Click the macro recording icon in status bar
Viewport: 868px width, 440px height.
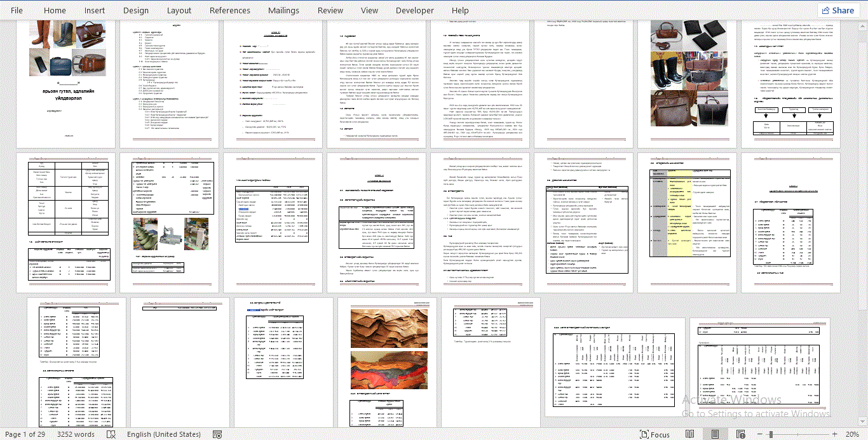[x=217, y=434]
